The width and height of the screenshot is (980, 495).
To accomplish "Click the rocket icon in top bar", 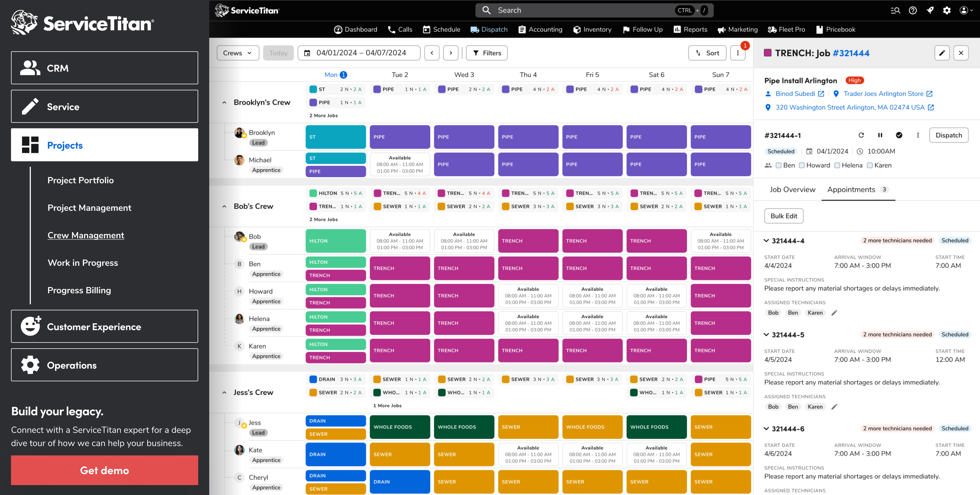I will pyautogui.click(x=930, y=10).
